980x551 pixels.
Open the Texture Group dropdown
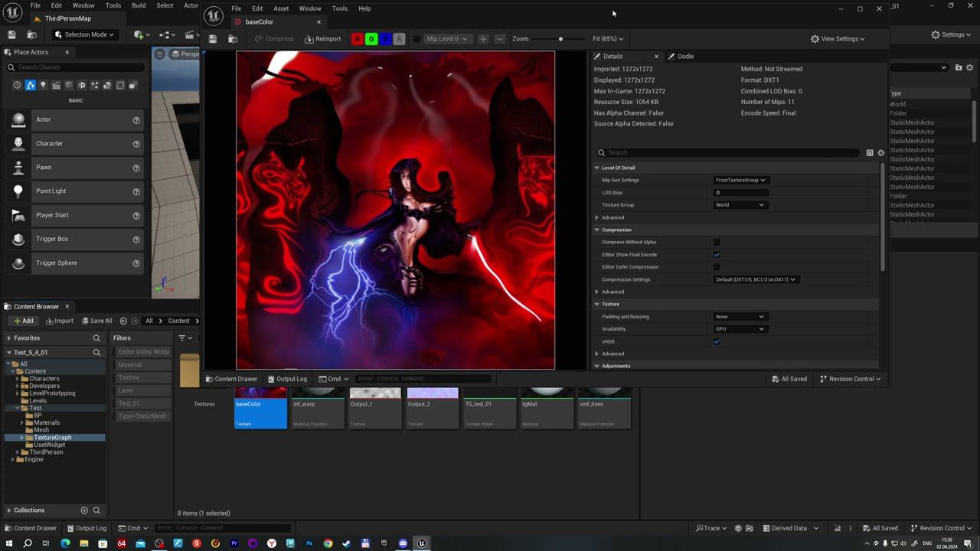pos(740,205)
